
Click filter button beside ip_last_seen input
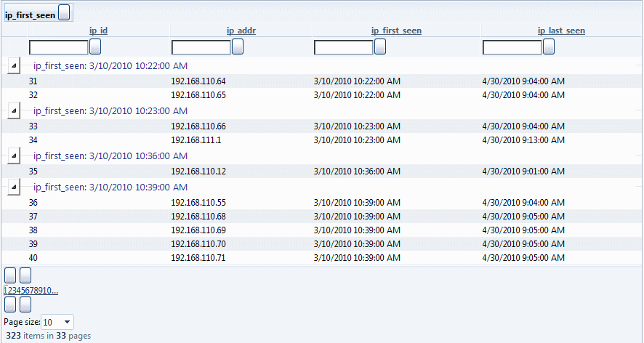pyautogui.click(x=549, y=47)
